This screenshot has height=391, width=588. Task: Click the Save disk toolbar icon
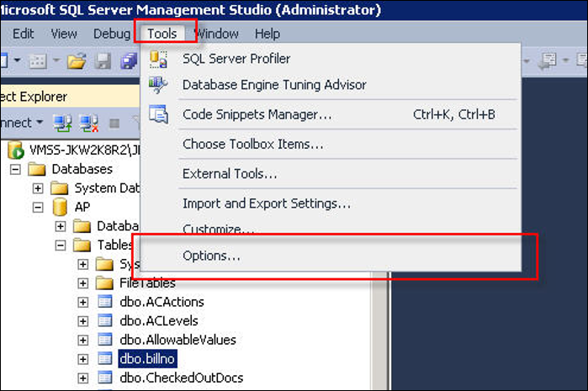[x=103, y=61]
